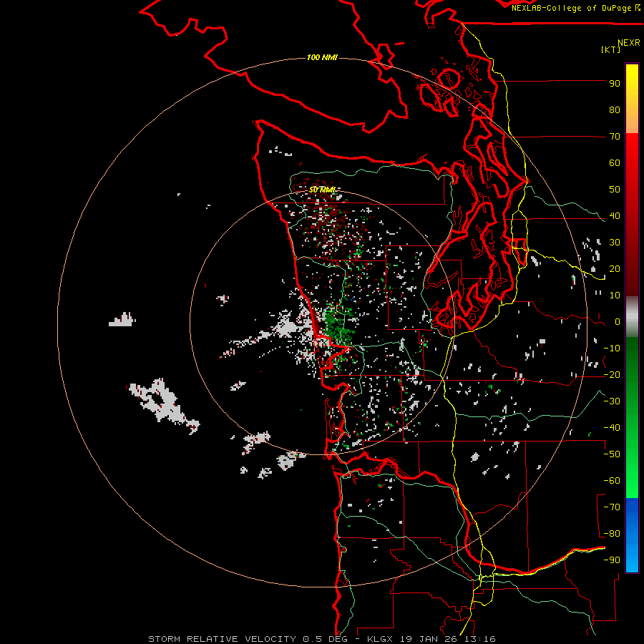
Task: Click the -80 value on velocity scale
Action: click(x=612, y=534)
